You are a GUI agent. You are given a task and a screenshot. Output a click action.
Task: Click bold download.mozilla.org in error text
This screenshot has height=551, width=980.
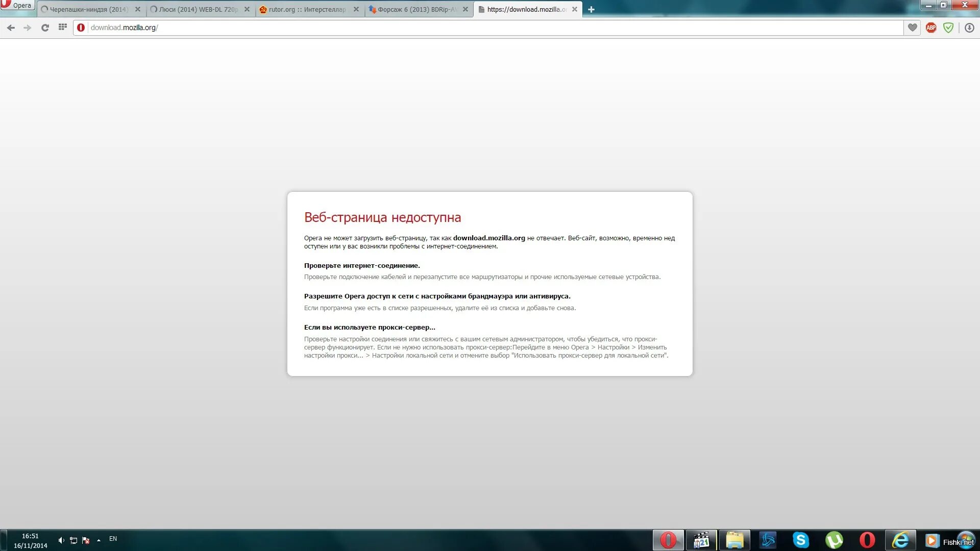(489, 238)
